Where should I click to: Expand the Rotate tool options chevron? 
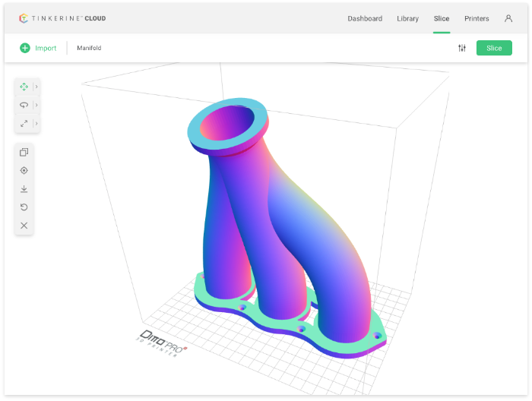click(x=36, y=105)
